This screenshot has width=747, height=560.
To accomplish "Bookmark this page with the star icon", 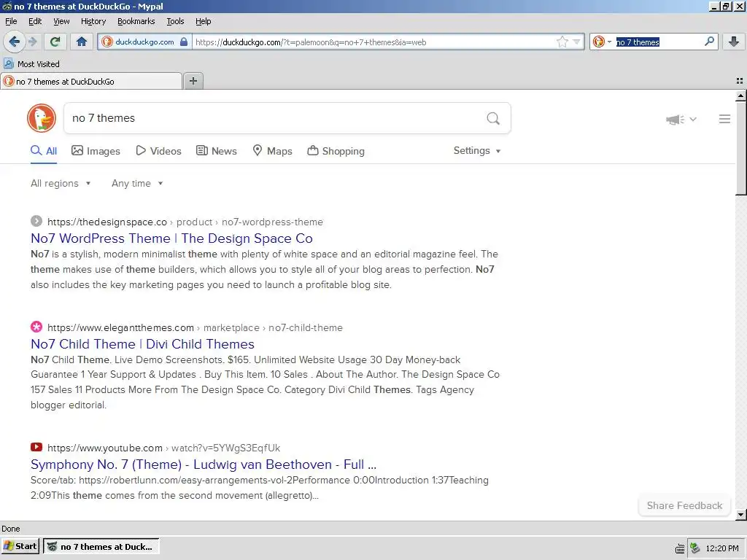I will 562,42.
